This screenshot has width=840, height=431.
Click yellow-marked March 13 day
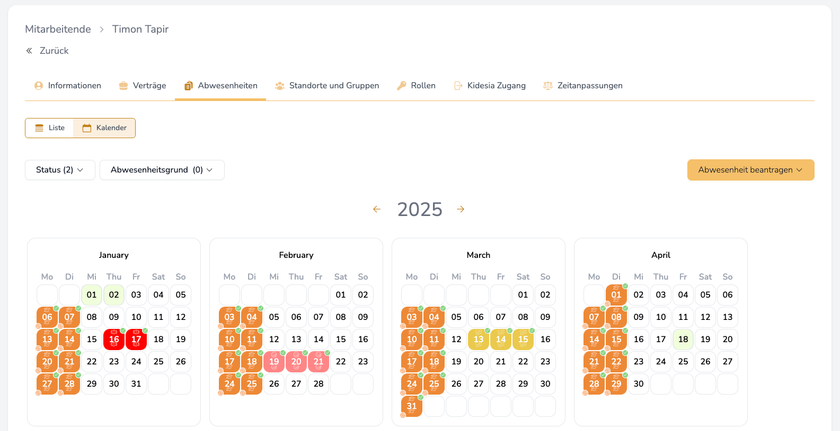(x=478, y=339)
